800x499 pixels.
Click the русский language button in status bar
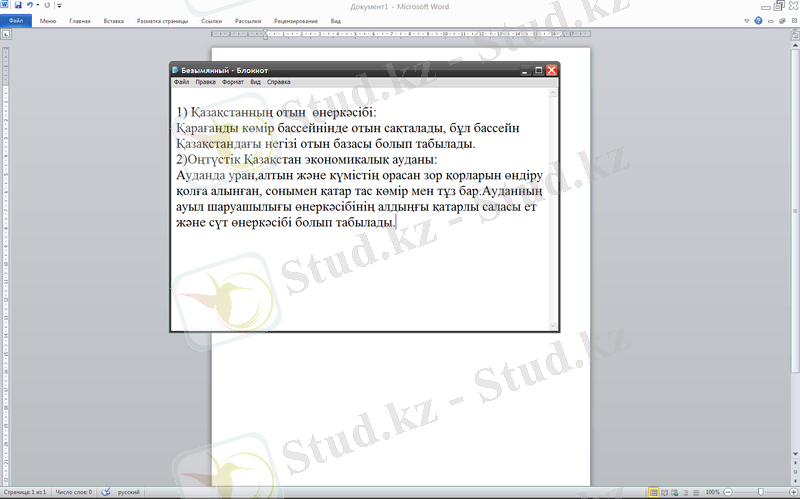click(x=129, y=492)
